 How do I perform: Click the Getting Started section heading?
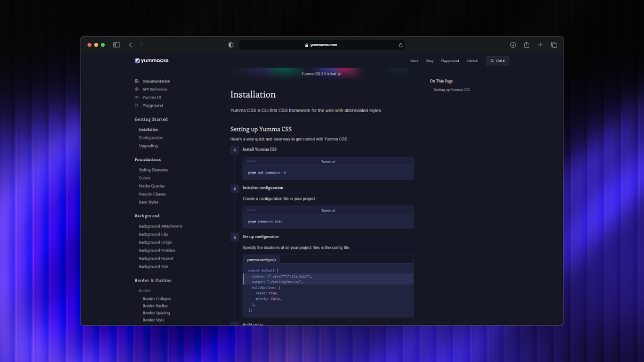click(151, 119)
